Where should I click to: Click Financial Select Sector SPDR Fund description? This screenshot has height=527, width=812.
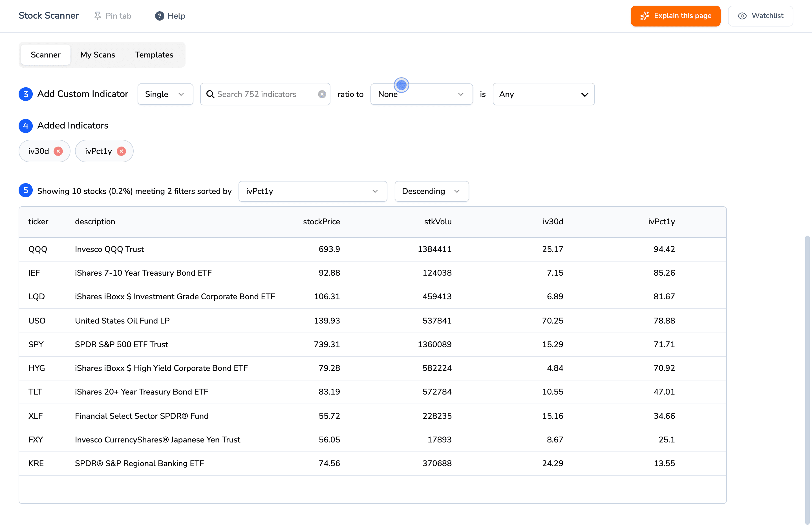[x=142, y=416]
